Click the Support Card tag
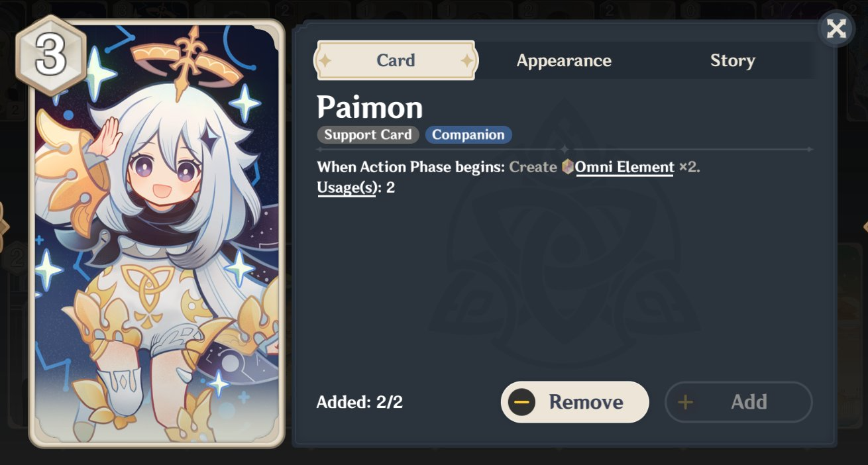This screenshot has height=465, width=868. pos(368,135)
